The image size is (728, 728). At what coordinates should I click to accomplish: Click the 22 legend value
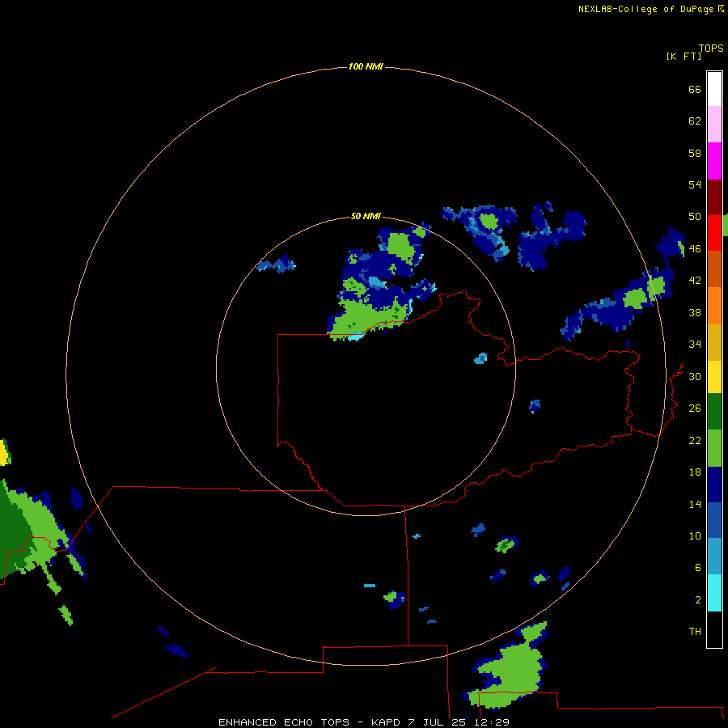coord(695,440)
